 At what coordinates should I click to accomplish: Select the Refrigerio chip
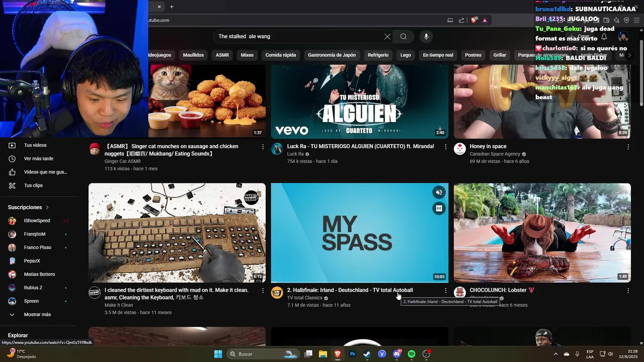tap(378, 55)
